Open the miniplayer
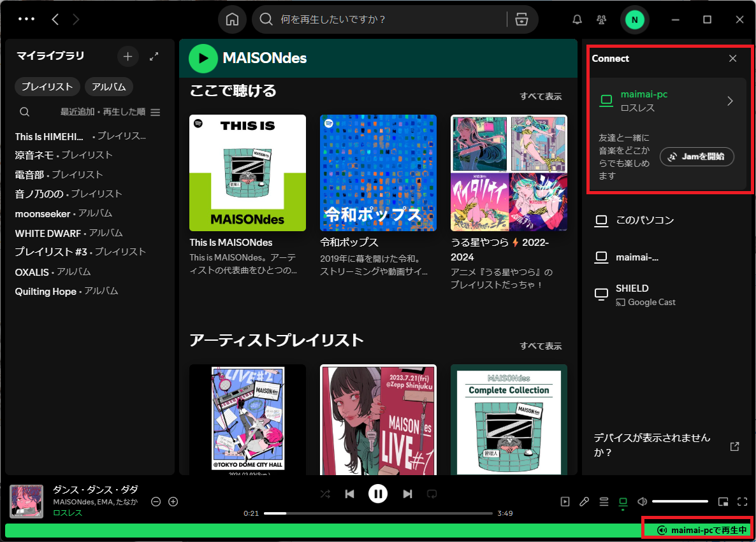The width and height of the screenshot is (756, 542). coord(723,501)
